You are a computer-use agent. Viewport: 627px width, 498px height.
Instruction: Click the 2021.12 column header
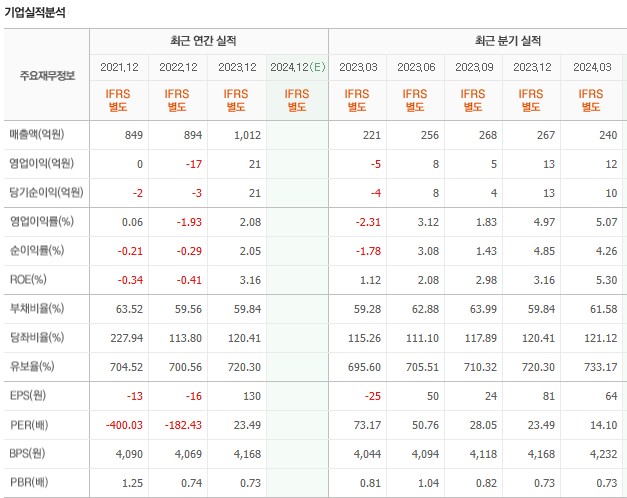119,67
